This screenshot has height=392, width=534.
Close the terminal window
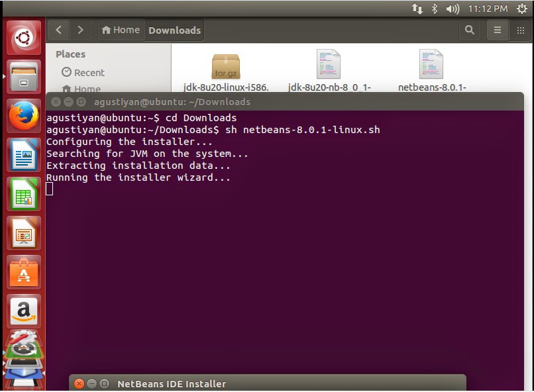pyautogui.click(x=56, y=101)
